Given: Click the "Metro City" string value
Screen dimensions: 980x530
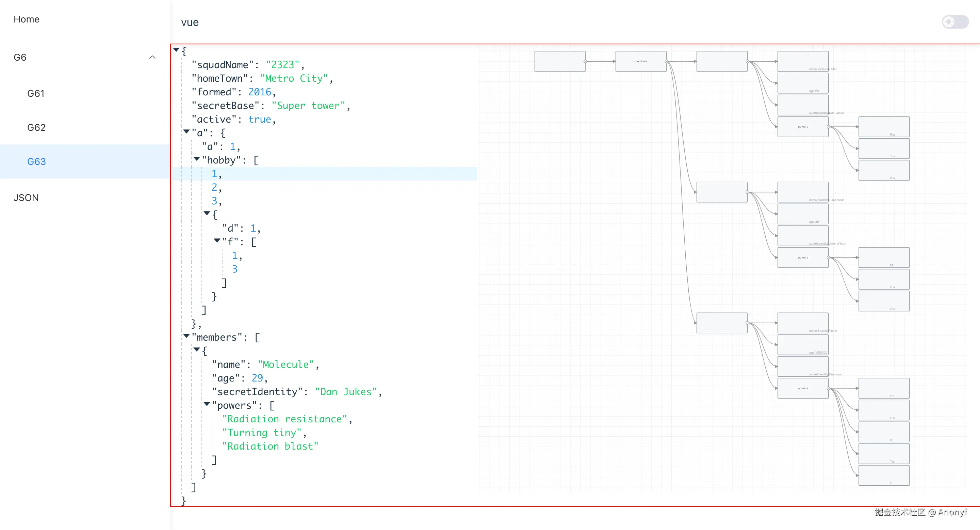Looking at the screenshot, I should (294, 78).
